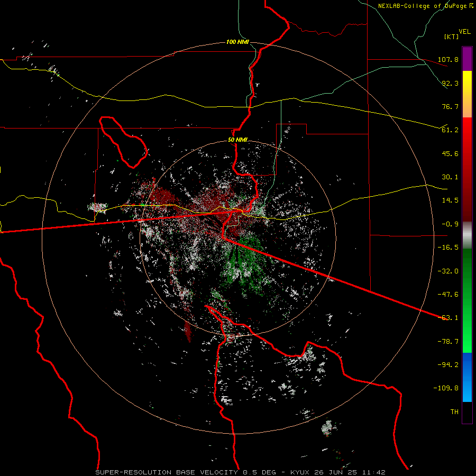
Task: Click the [KT] units label
Action: tap(451, 36)
